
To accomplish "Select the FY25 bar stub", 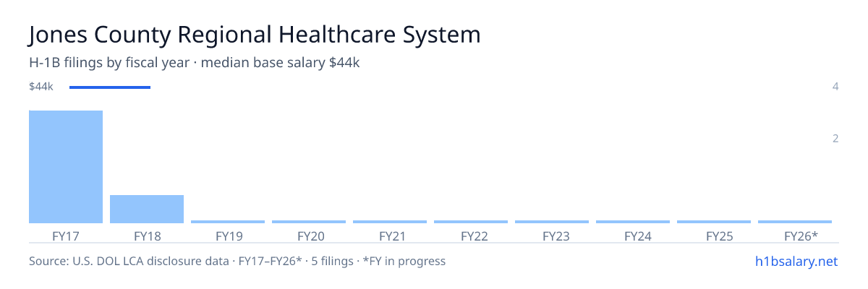I will pyautogui.click(x=714, y=222).
